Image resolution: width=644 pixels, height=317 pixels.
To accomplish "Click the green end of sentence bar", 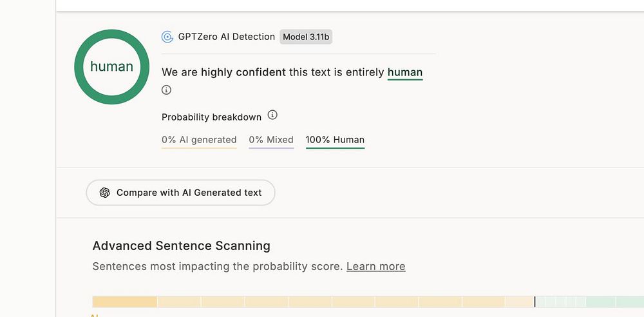I will pyautogui.click(x=625, y=302).
